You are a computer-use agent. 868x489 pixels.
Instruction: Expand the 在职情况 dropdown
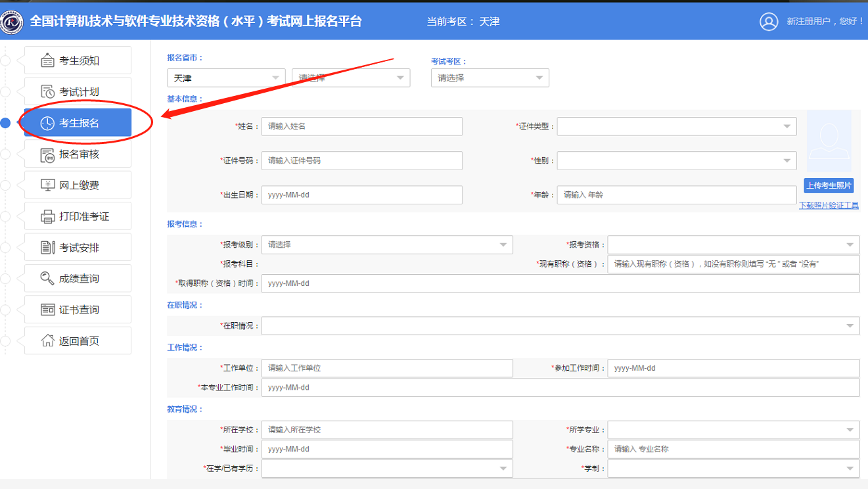tap(560, 326)
